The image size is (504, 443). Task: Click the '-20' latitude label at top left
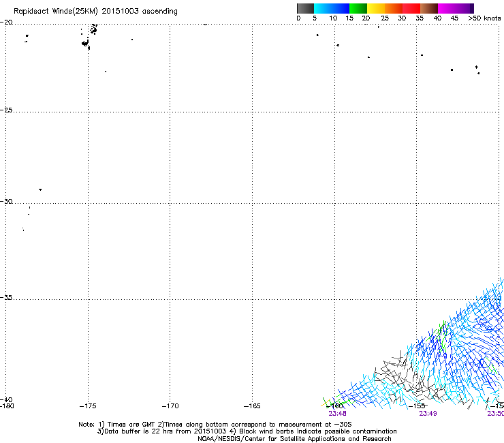pyautogui.click(x=6, y=22)
